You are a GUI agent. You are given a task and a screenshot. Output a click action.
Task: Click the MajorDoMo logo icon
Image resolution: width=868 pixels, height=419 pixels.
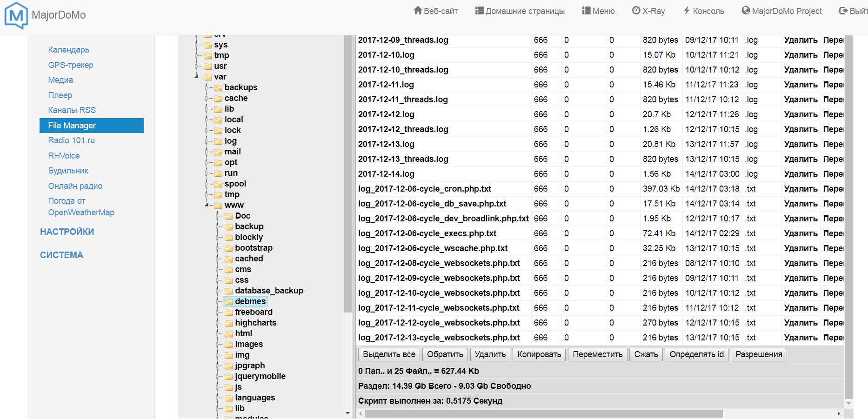(16, 15)
